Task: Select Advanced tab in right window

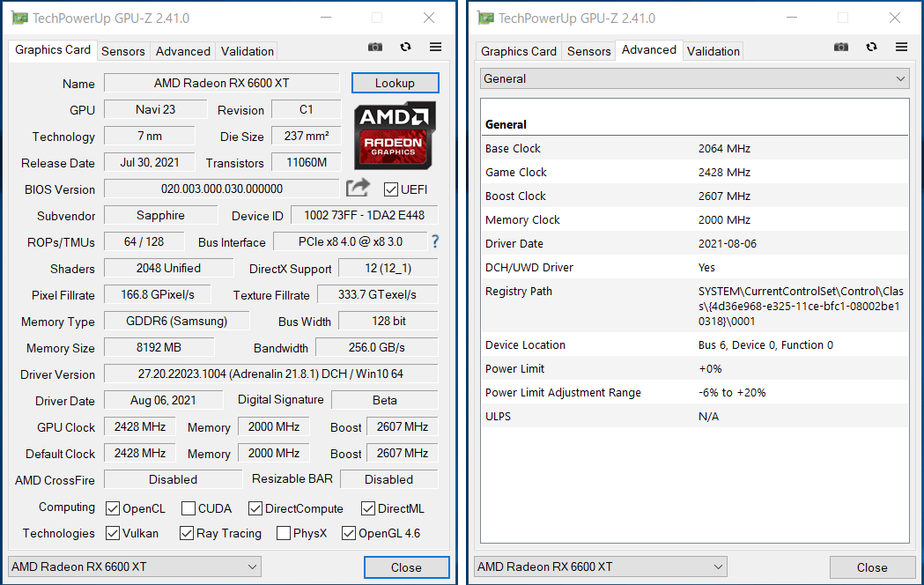Action: coord(649,50)
